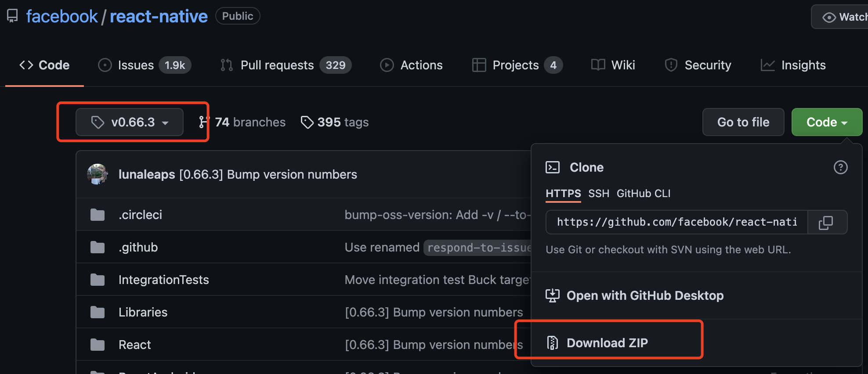Open the facebook owner link
868x374 pixels.
pos(62,16)
